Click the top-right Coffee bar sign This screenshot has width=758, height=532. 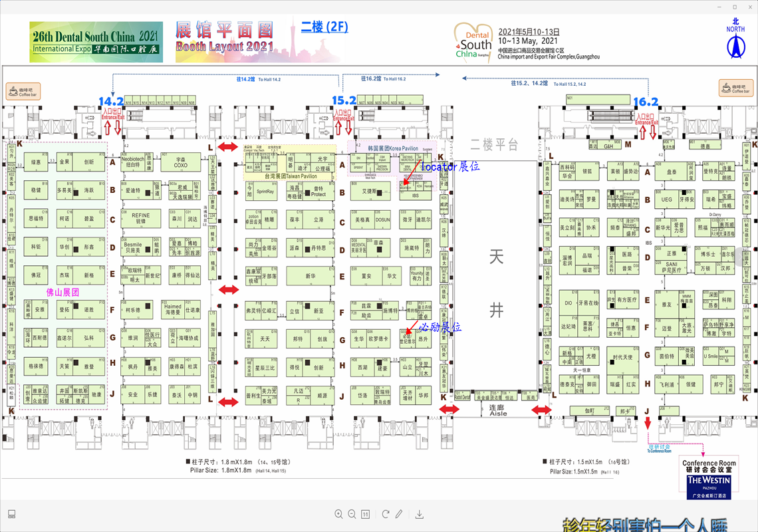point(736,88)
